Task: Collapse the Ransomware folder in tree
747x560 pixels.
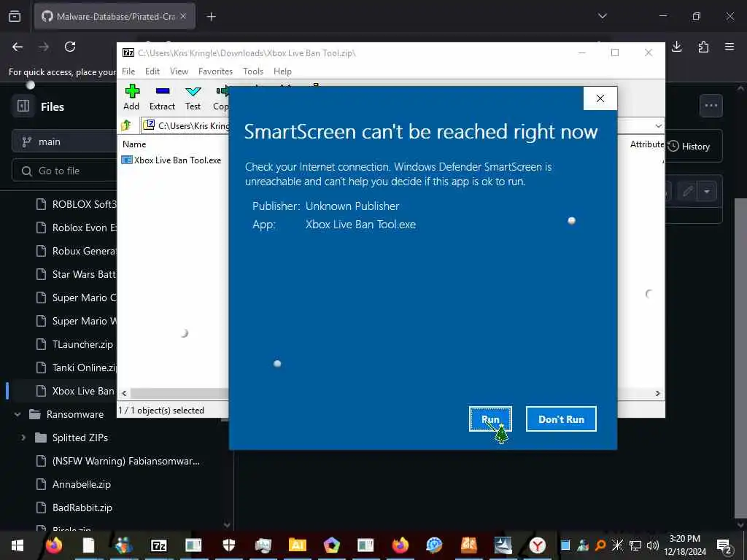Action: pyautogui.click(x=18, y=414)
